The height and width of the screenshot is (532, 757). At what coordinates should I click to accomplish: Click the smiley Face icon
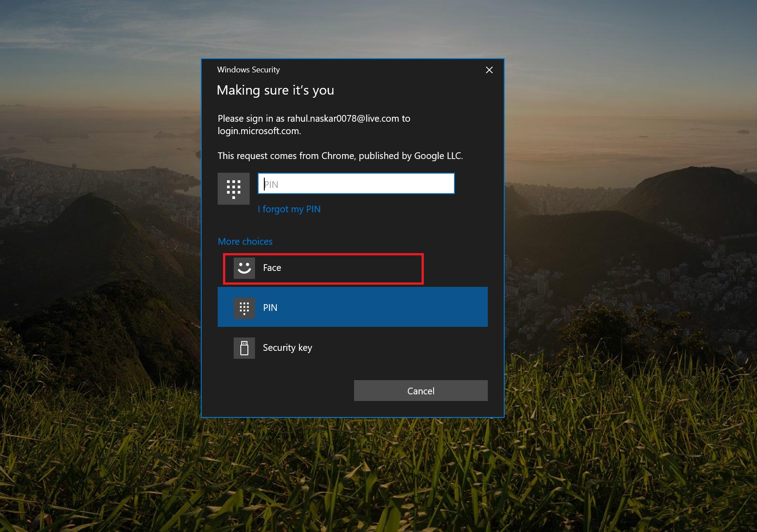click(244, 268)
